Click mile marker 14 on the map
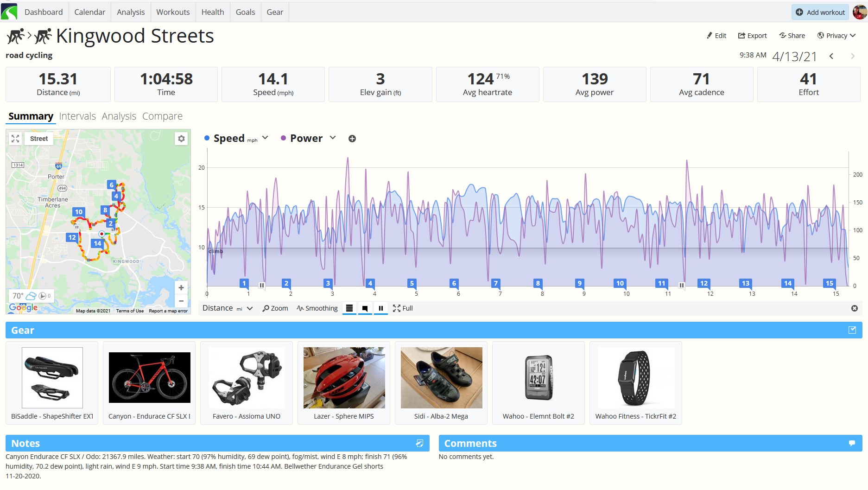This screenshot has width=868, height=490. pos(97,243)
